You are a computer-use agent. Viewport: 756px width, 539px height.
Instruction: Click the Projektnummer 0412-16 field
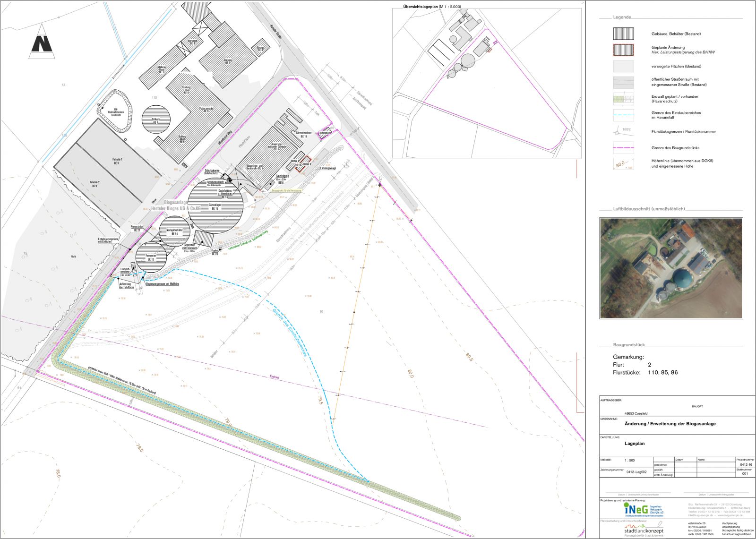[x=745, y=464]
